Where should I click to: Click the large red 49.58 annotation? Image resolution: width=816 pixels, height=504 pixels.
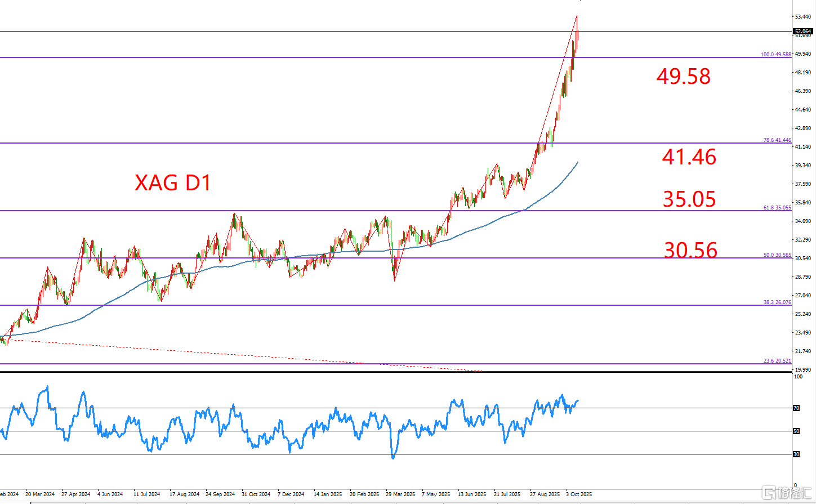[683, 77]
